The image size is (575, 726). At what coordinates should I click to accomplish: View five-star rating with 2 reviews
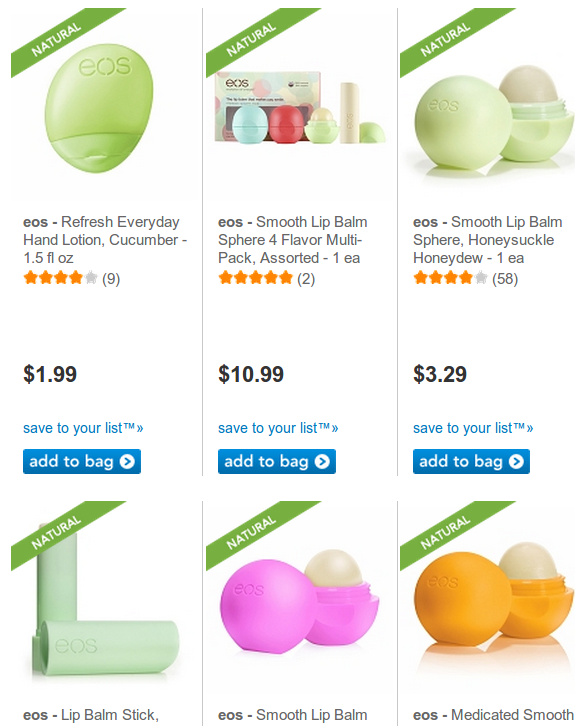[267, 278]
